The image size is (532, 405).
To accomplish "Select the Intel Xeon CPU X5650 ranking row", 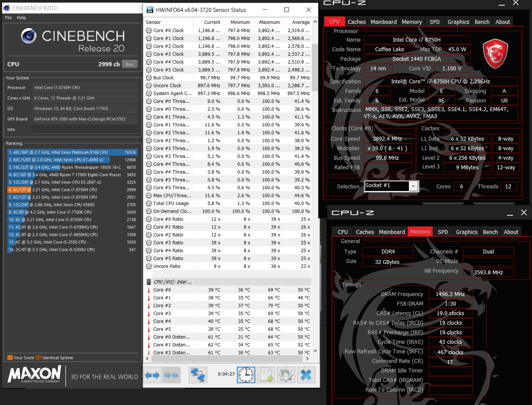I will click(72, 204).
